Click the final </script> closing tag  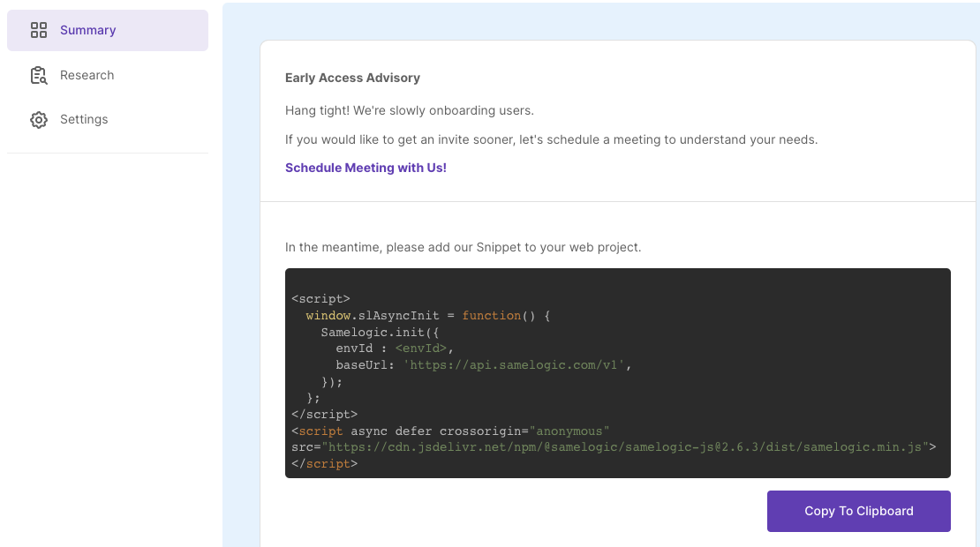click(324, 463)
